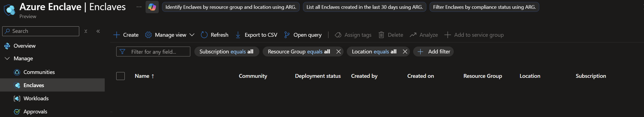Sort by the Created on column header

(421, 76)
